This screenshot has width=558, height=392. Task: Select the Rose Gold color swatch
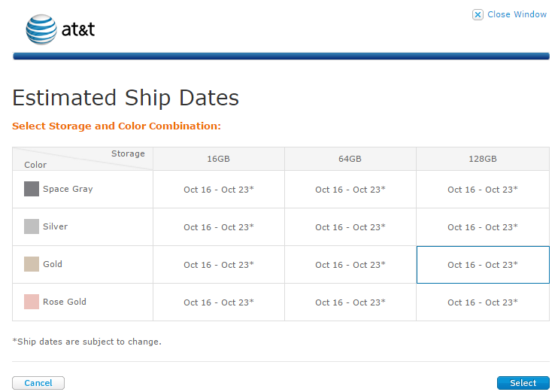32,302
